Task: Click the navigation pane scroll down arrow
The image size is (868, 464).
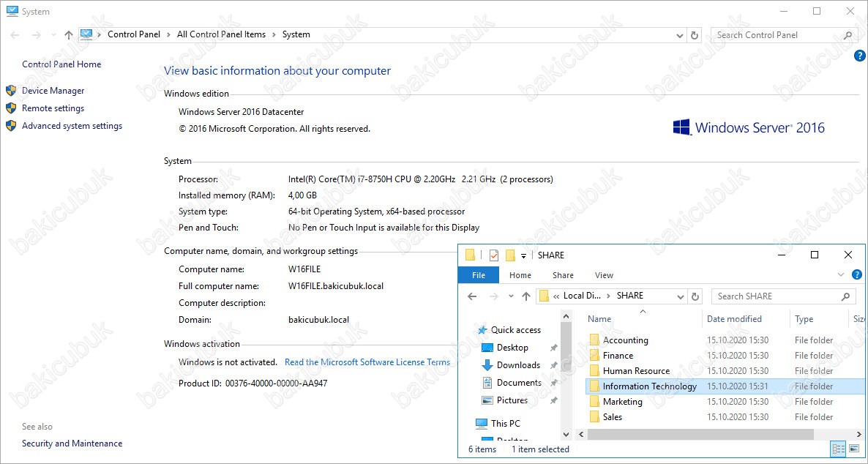Action: click(566, 435)
